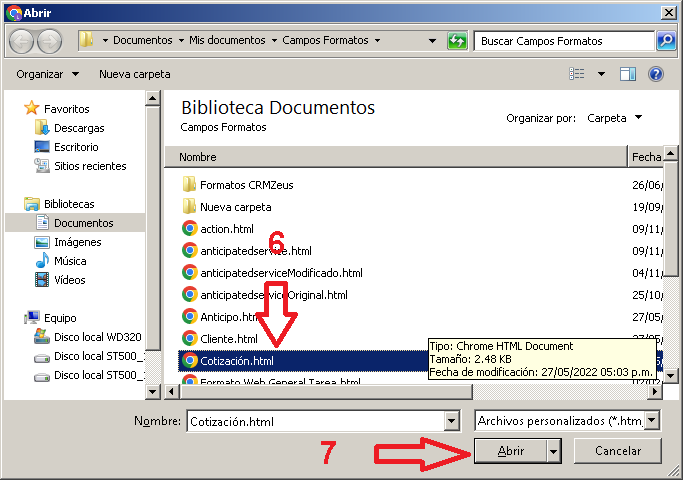Expand the Nombre filename dropdown arrow

point(451,421)
